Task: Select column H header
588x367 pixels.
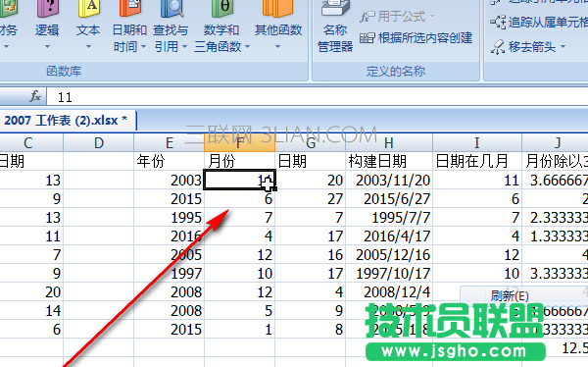Action: [x=389, y=143]
